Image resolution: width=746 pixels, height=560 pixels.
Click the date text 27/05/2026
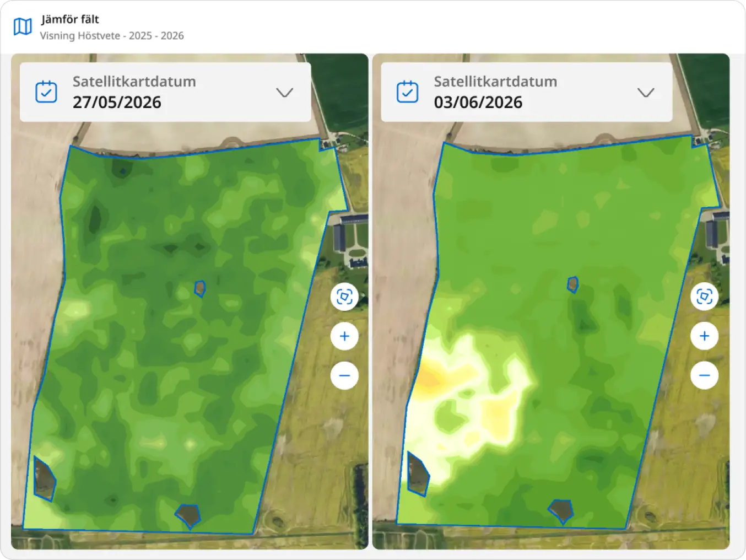[117, 103]
